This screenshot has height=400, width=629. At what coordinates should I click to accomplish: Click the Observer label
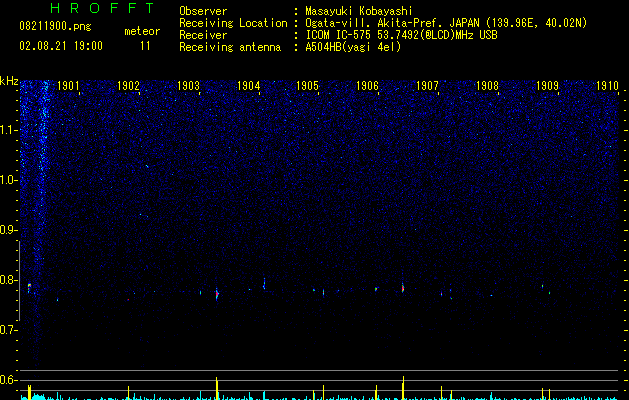[x=203, y=11]
